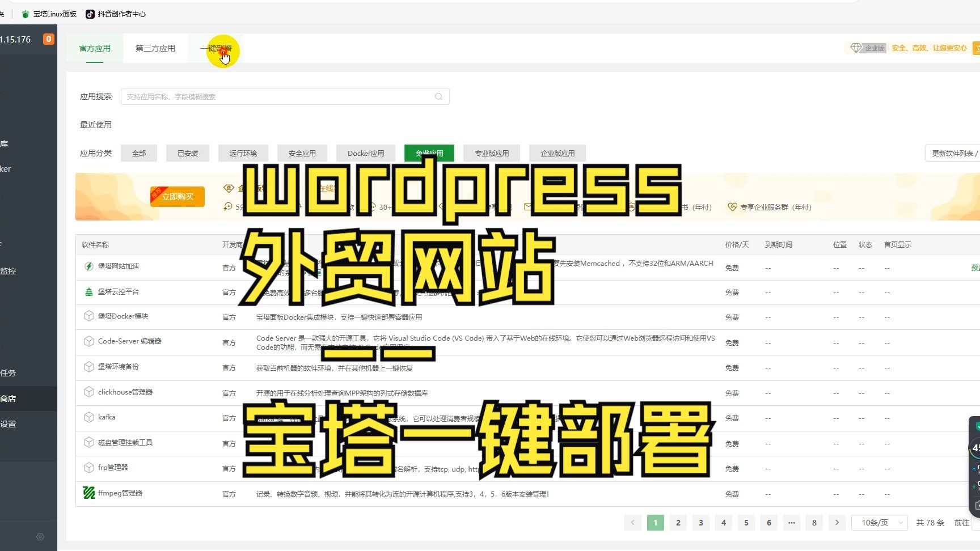Screen dimensions: 980x551
Task: Click the frp管理器 cube icon
Action: pyautogui.click(x=89, y=468)
